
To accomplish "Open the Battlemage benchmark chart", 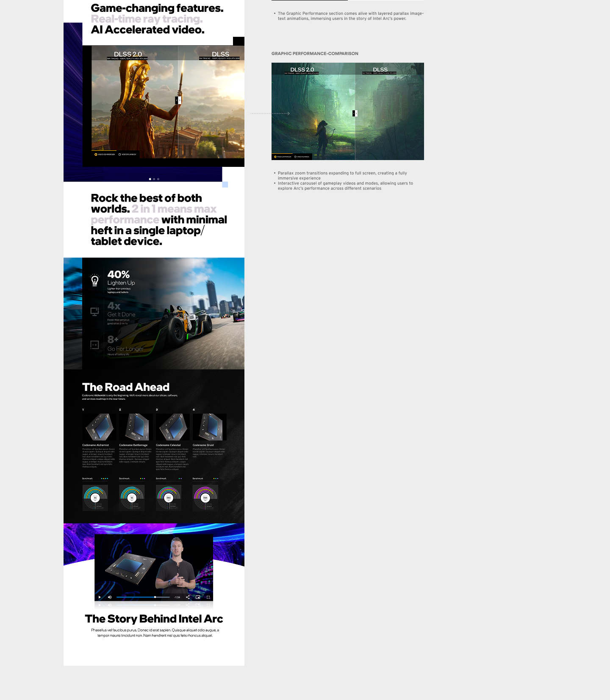I will coord(132,498).
